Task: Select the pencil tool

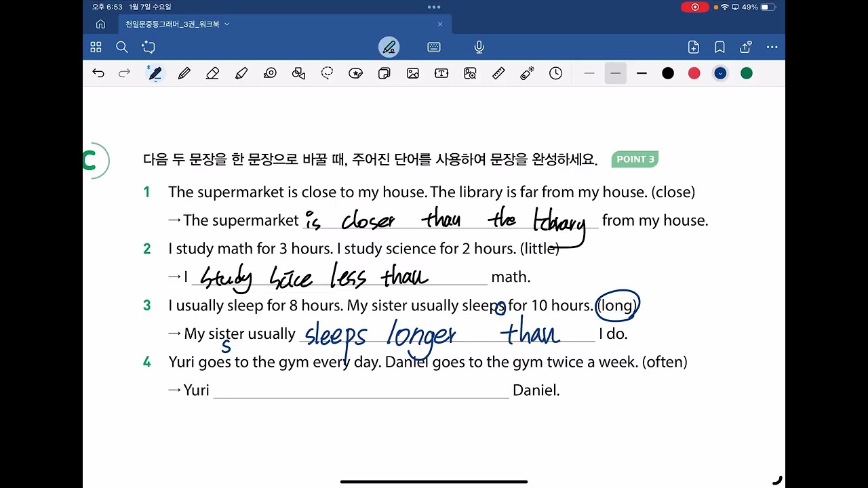Action: click(x=184, y=73)
